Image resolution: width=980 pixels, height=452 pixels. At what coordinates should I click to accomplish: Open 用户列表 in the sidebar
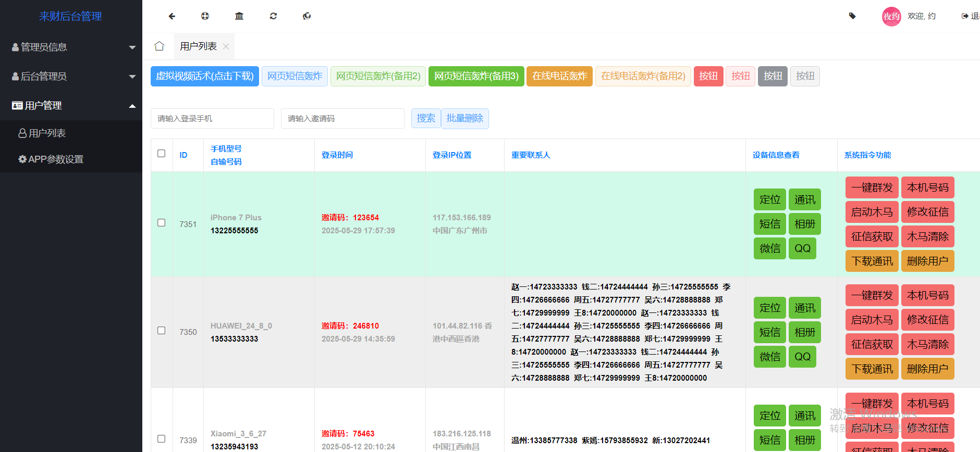[71, 133]
